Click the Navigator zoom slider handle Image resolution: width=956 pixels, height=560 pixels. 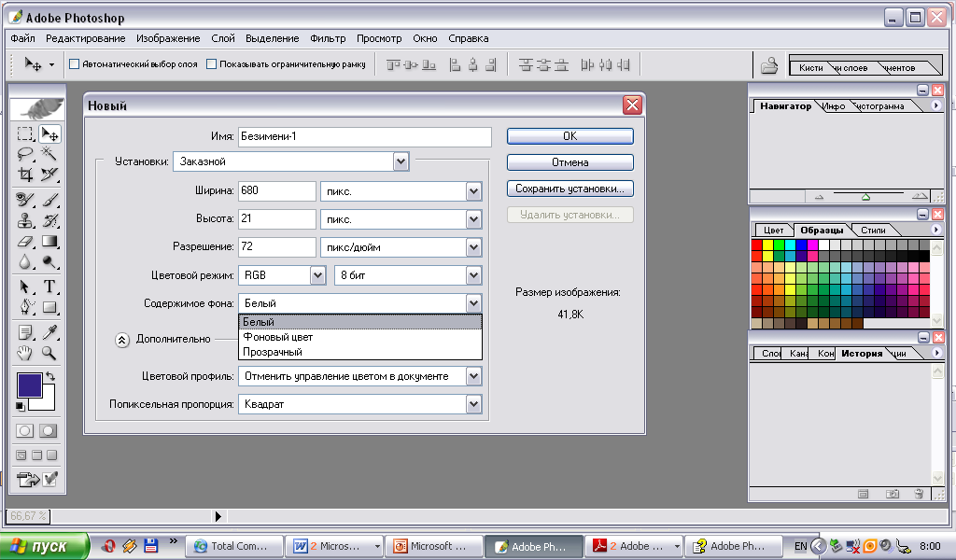point(865,198)
